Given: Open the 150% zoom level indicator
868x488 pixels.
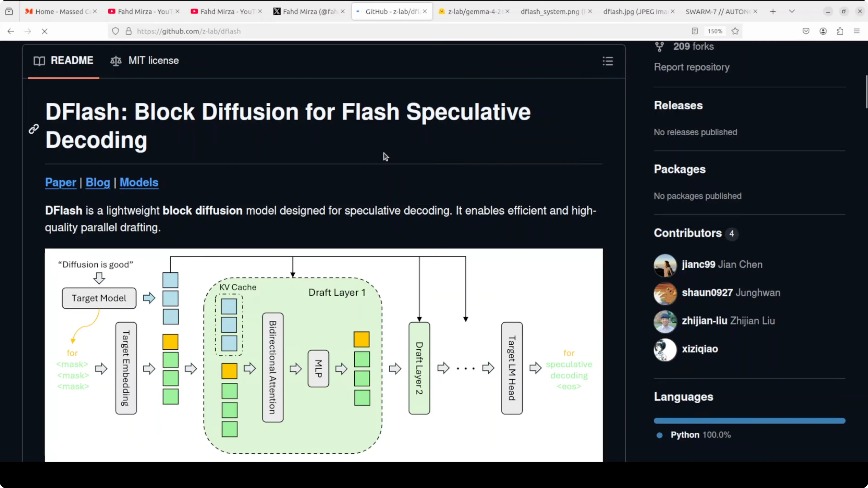Looking at the screenshot, I should [715, 31].
